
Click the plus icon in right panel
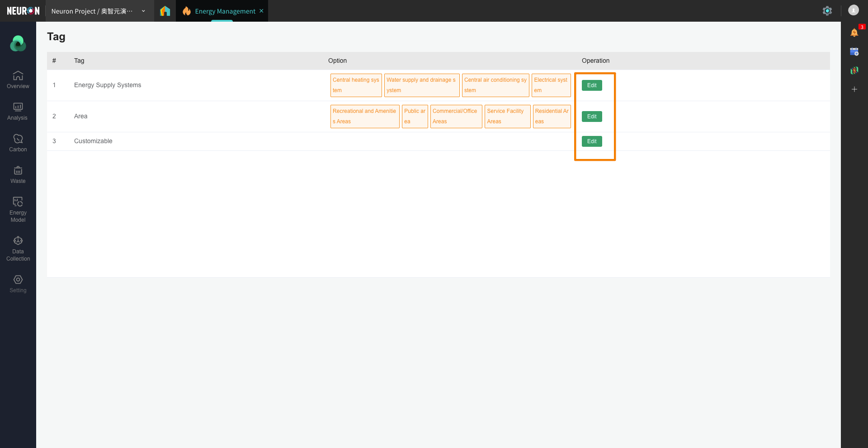tap(854, 89)
